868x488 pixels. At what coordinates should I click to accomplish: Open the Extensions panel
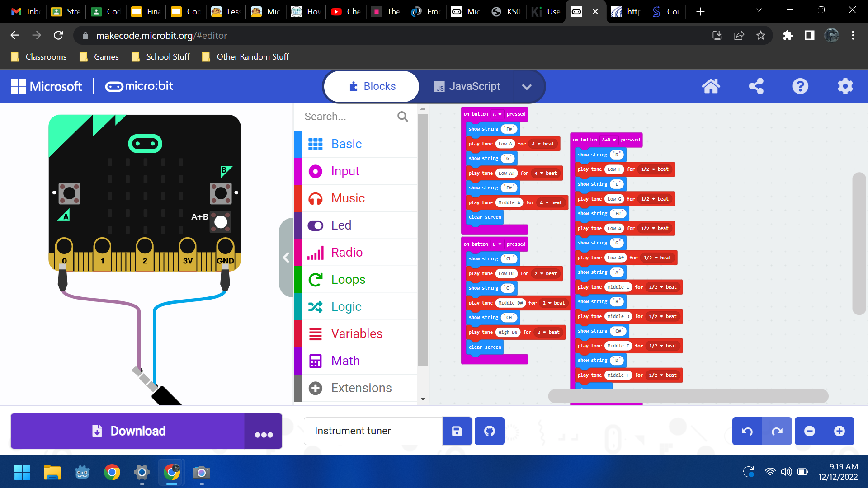point(361,388)
